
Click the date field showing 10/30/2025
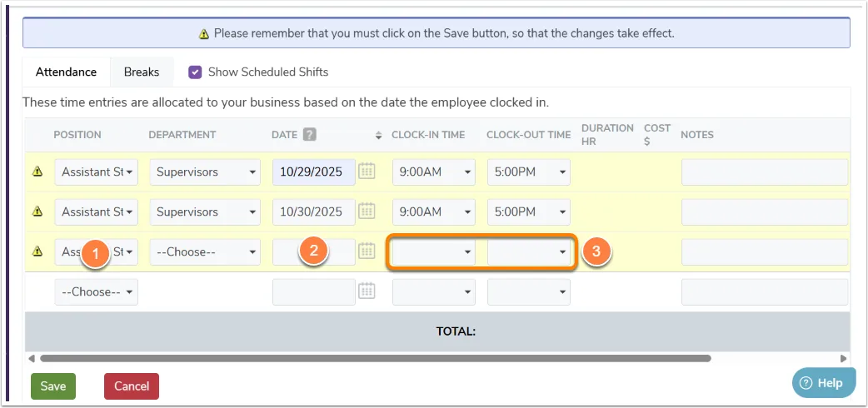tap(314, 212)
